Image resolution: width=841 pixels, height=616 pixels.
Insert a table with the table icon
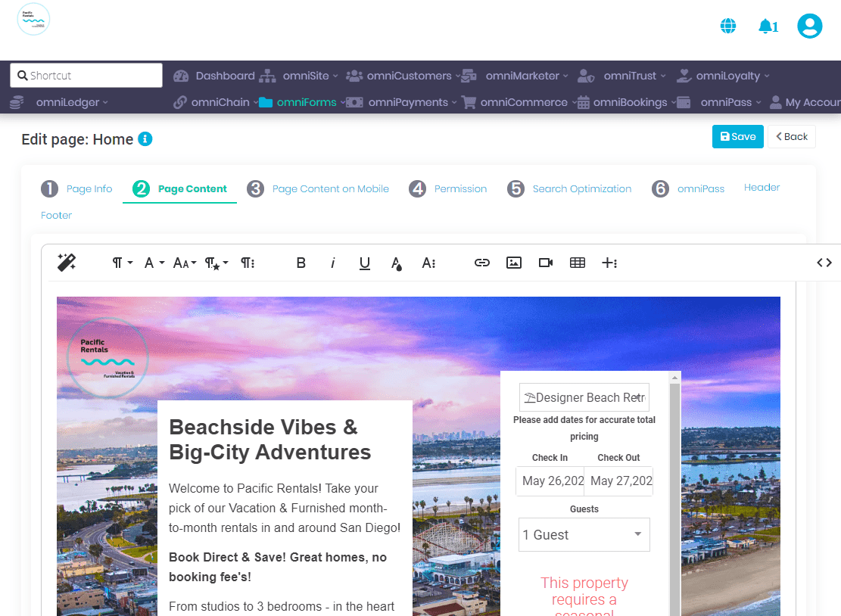(578, 263)
